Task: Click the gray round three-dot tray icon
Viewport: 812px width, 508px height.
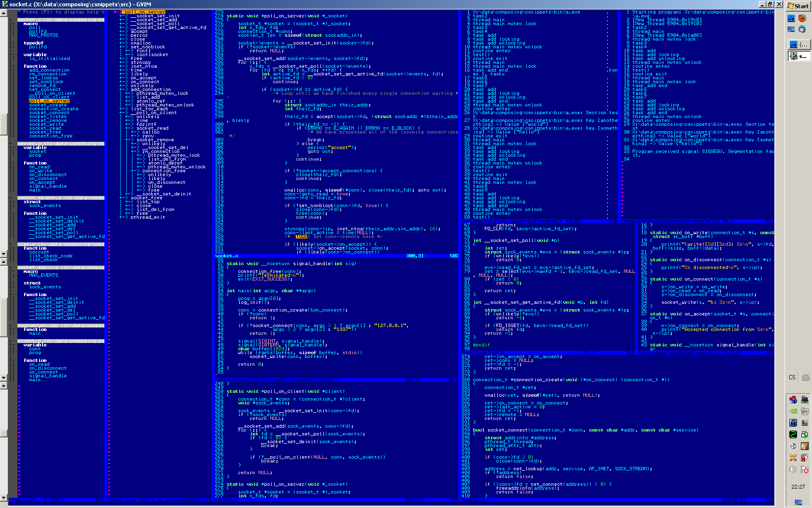Action: [x=793, y=446]
